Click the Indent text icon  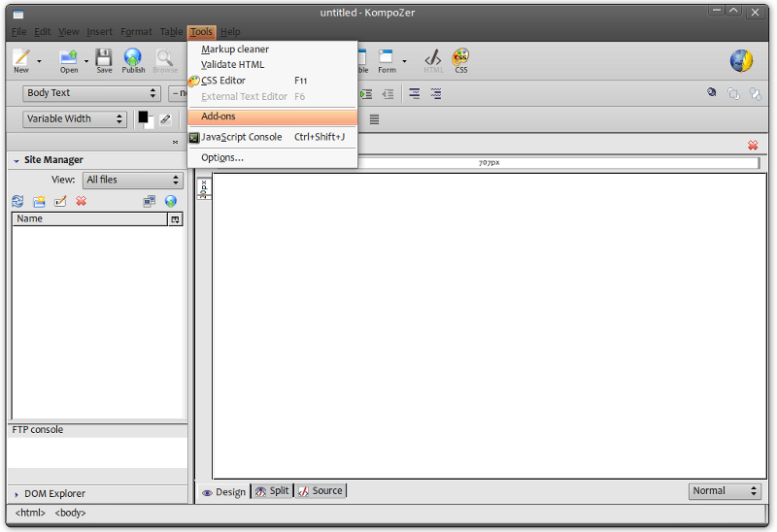pos(366,94)
